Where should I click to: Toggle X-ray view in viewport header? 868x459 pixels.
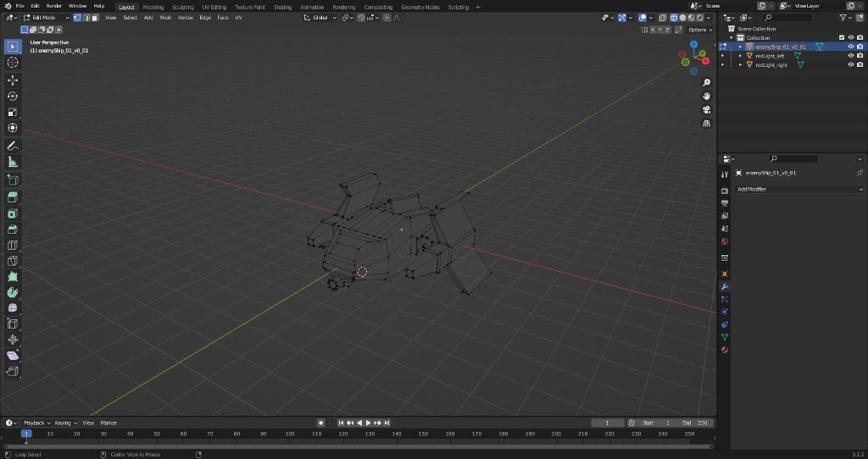pos(663,18)
